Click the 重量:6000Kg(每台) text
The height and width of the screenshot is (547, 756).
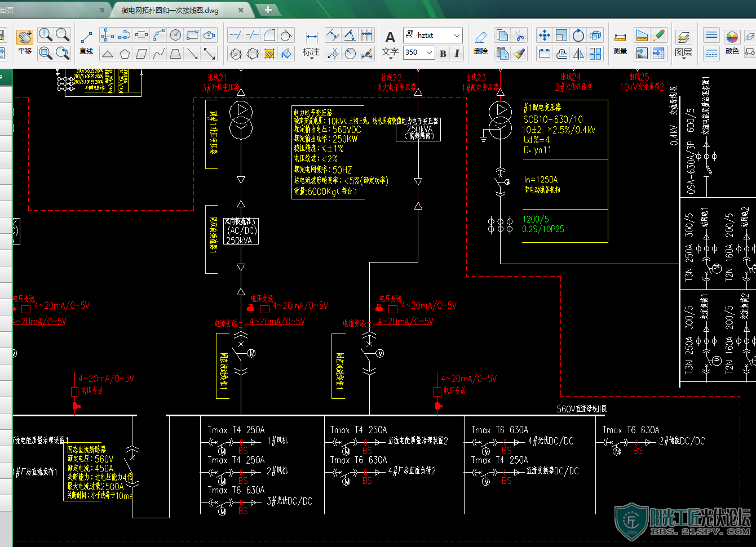[x=325, y=192]
